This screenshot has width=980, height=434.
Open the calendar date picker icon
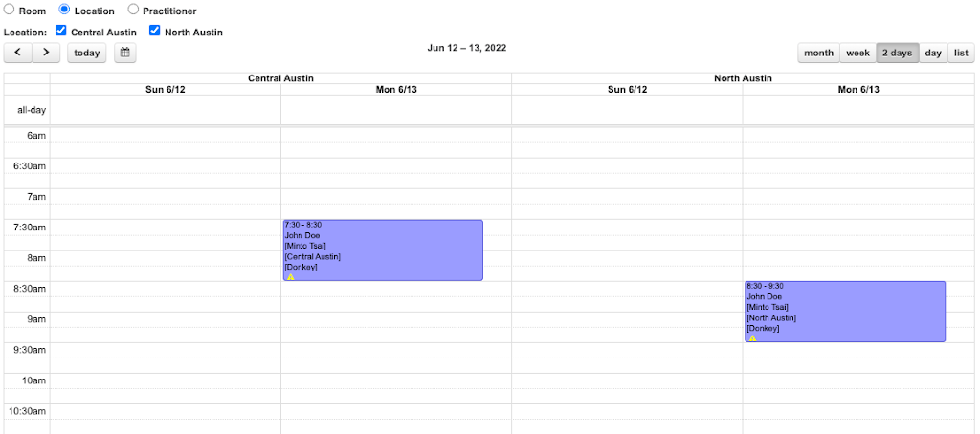point(125,53)
